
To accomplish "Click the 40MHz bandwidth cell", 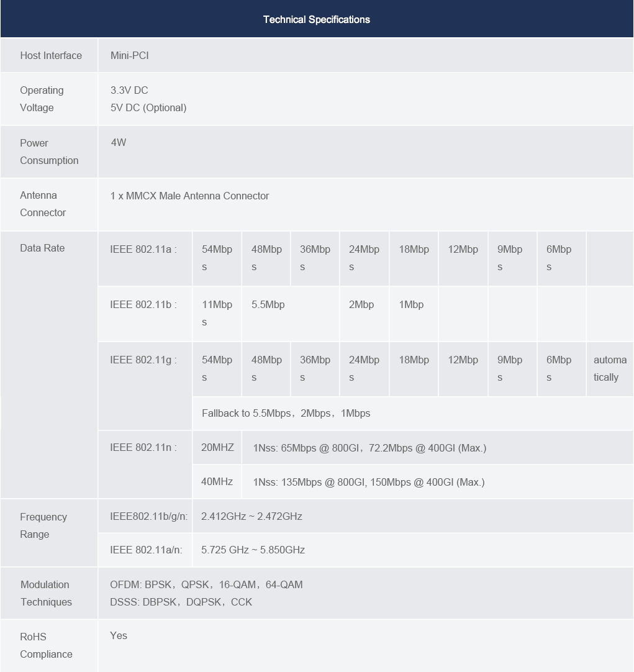I will [217, 482].
